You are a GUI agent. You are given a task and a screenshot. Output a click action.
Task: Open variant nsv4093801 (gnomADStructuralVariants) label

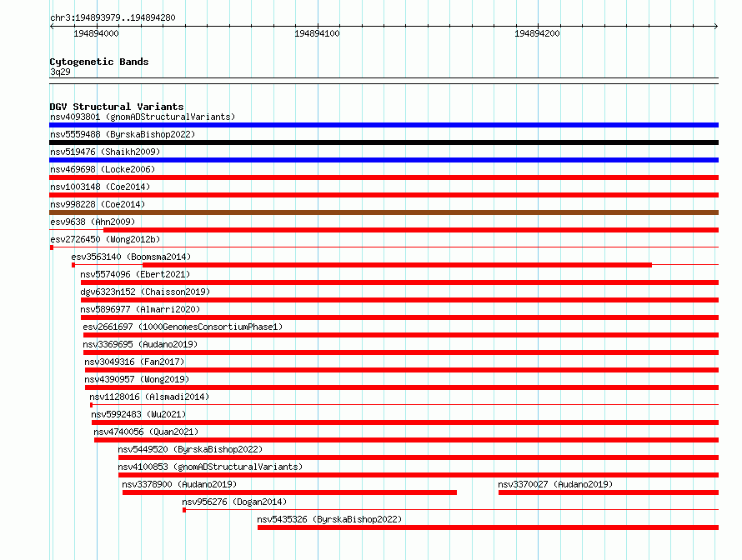coord(143,117)
